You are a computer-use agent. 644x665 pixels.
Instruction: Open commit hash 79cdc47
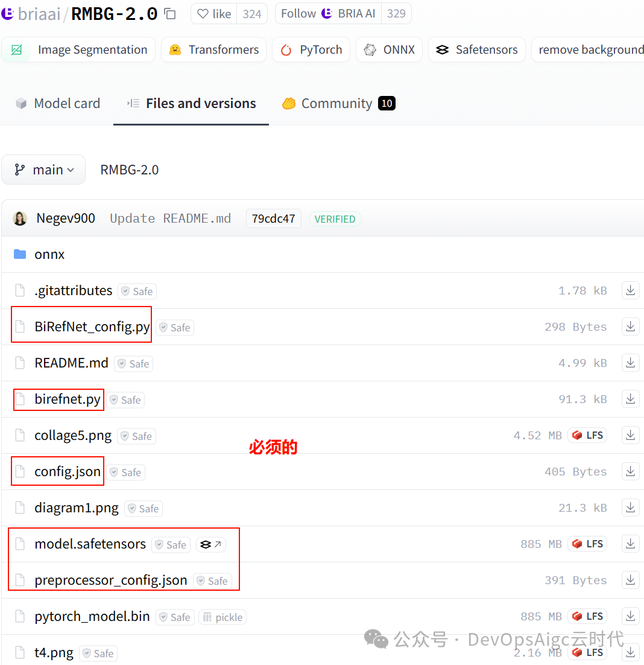click(273, 218)
